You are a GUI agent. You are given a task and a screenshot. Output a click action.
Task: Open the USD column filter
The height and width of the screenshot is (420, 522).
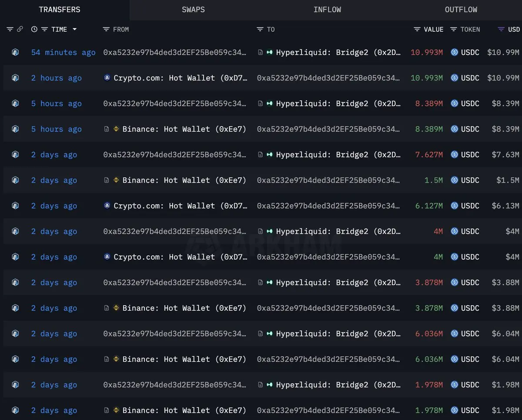[501, 29]
